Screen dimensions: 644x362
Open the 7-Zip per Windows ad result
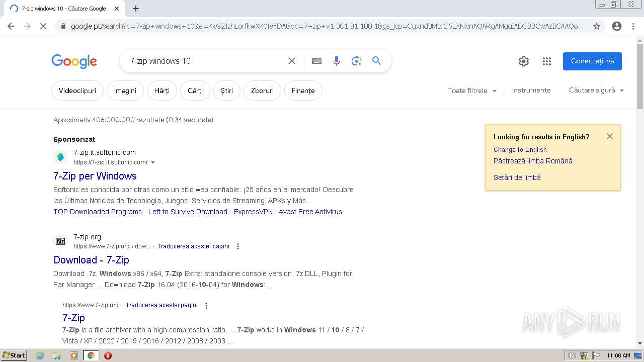95,176
